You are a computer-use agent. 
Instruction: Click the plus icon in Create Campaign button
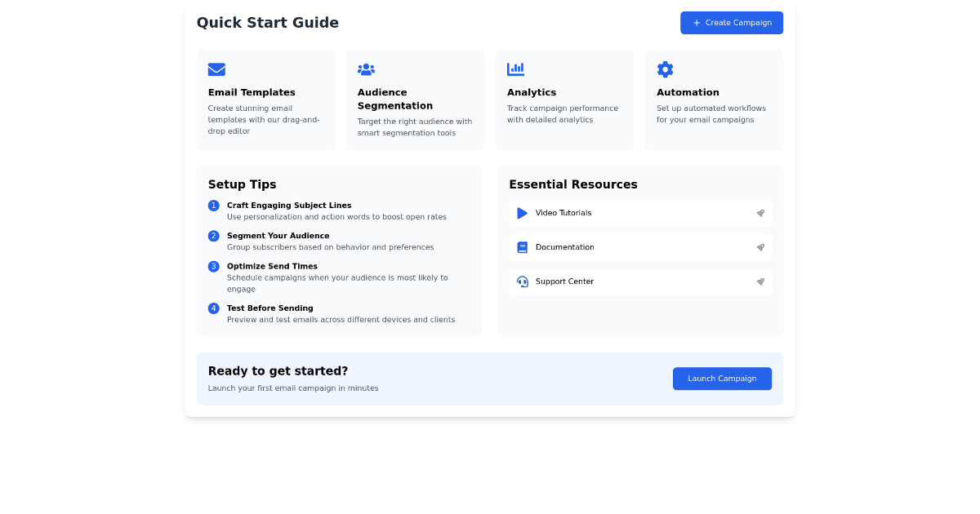pyautogui.click(x=695, y=23)
